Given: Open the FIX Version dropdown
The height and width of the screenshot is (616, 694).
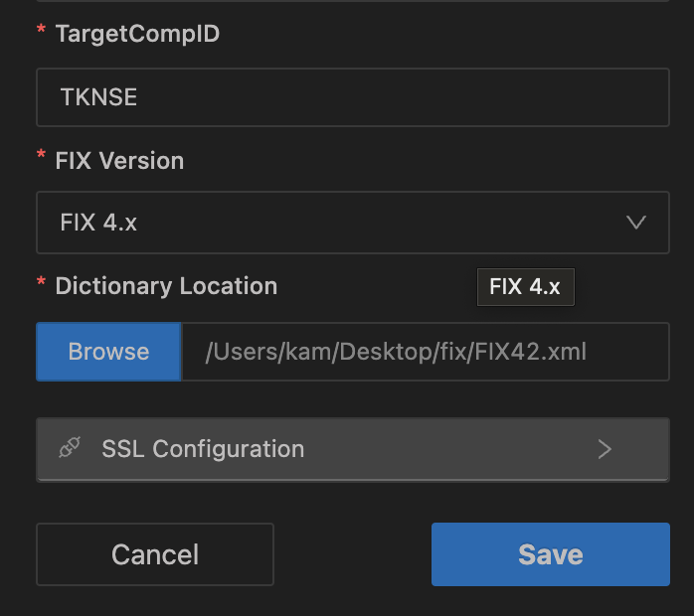Looking at the screenshot, I should 352,223.
